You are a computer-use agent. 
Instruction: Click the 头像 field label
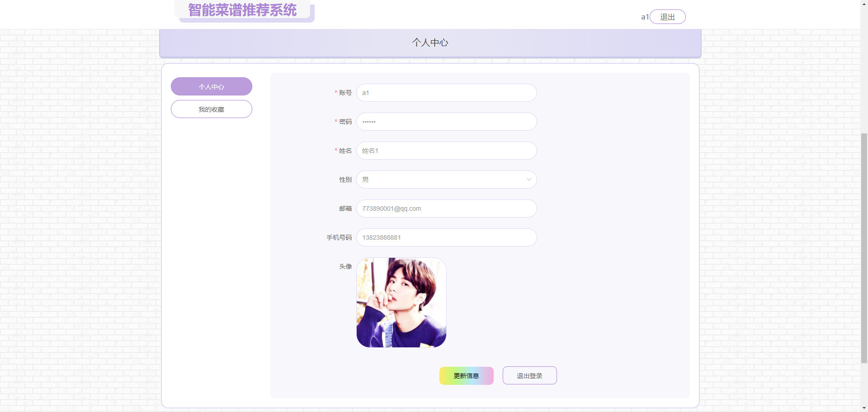(x=345, y=266)
